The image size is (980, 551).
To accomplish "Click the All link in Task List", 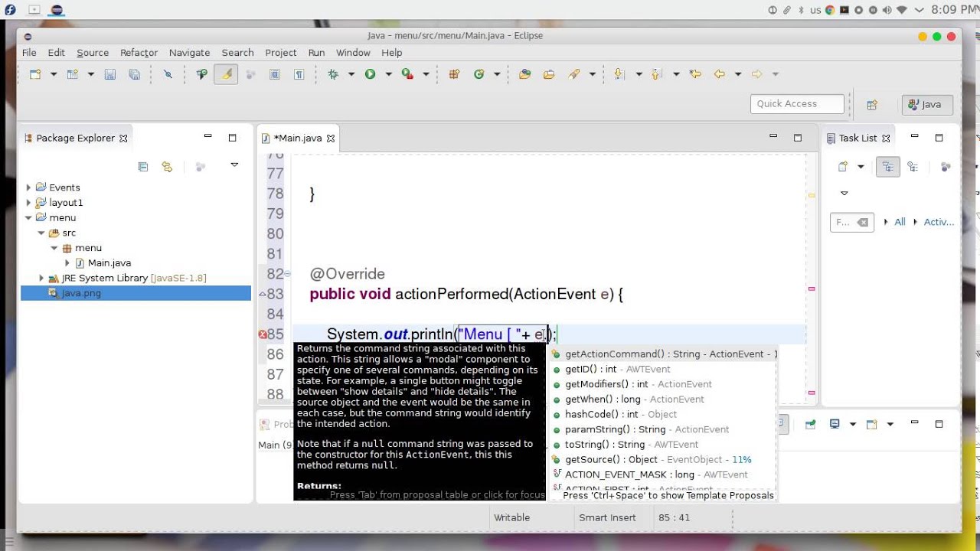I will (x=900, y=222).
